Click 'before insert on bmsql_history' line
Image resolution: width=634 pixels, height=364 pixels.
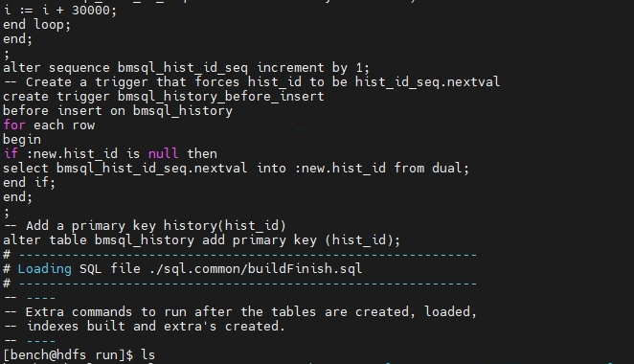click(118, 111)
